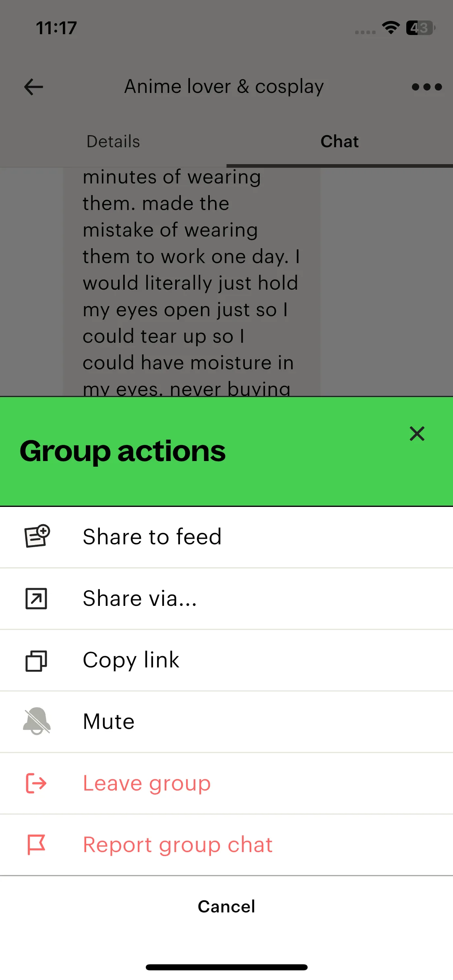Image resolution: width=453 pixels, height=980 pixels.
Task: Tap the Anime lover & cosplay title
Action: click(x=224, y=87)
